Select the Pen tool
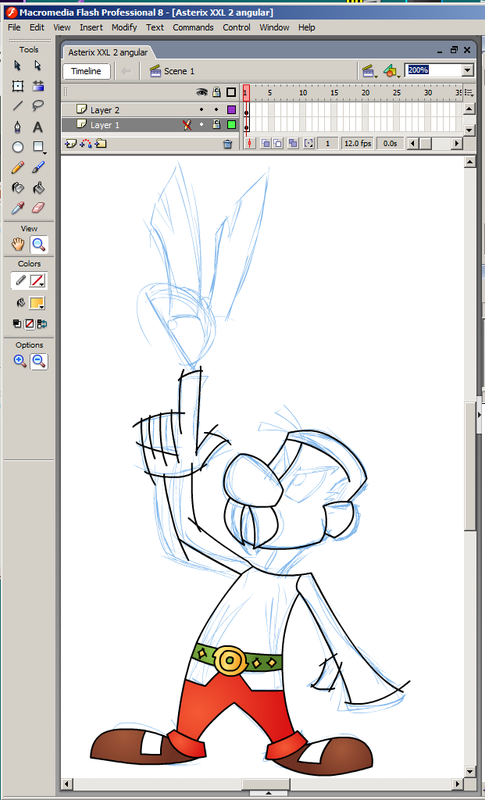The height and width of the screenshot is (800, 485). click(x=17, y=127)
